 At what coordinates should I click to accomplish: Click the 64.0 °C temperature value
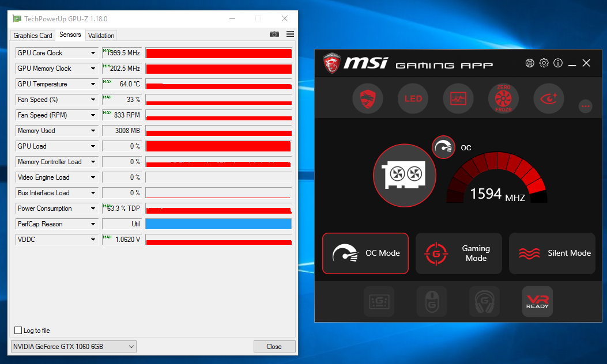[x=122, y=84]
